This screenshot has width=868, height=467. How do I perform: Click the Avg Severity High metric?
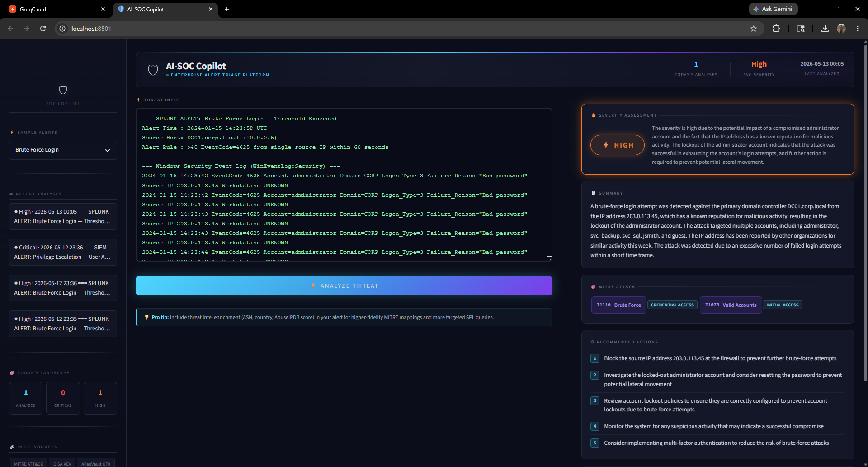point(759,68)
